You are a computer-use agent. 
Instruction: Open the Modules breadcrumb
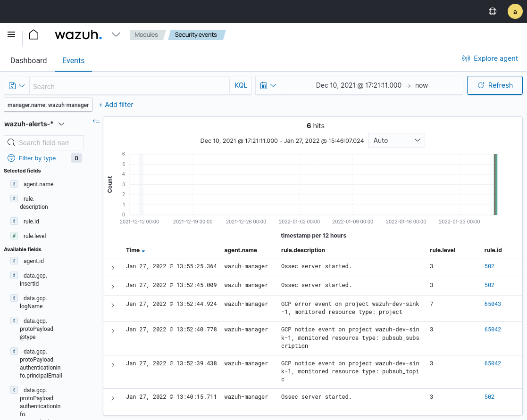pyautogui.click(x=146, y=34)
